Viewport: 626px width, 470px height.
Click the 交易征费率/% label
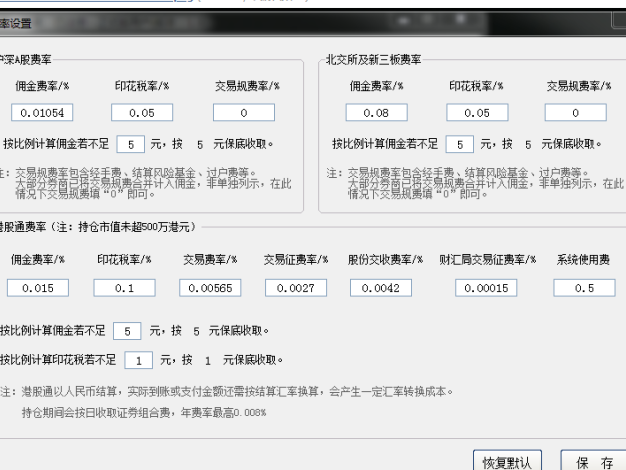coord(296,260)
